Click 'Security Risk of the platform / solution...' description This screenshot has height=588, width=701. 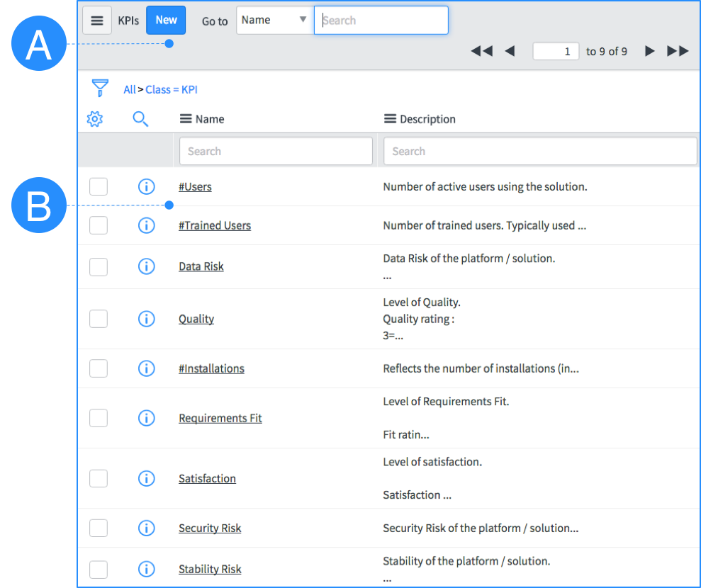pyautogui.click(x=481, y=528)
